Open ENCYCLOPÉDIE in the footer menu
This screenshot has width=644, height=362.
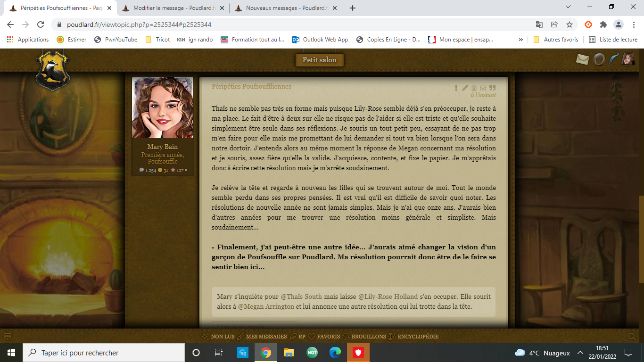coord(413,337)
